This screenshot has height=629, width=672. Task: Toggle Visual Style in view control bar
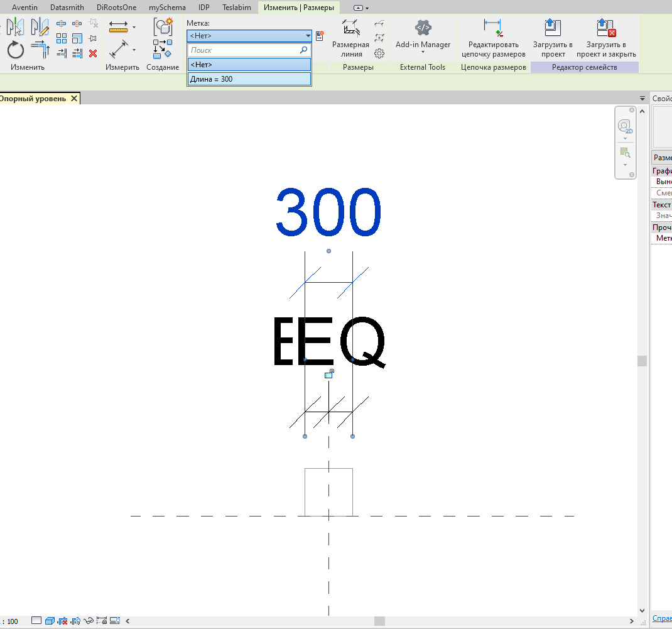click(x=50, y=621)
